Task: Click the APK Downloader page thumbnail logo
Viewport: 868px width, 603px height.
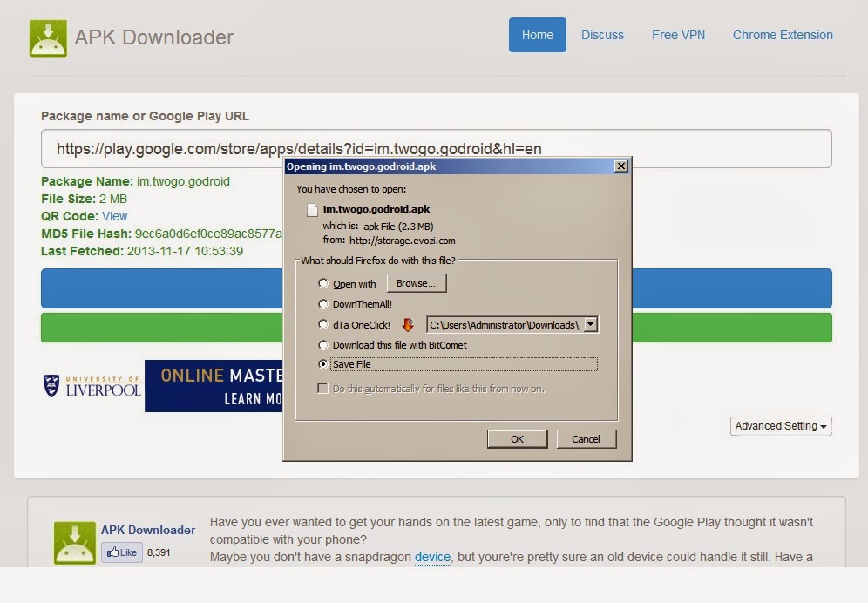Action: 75,543
